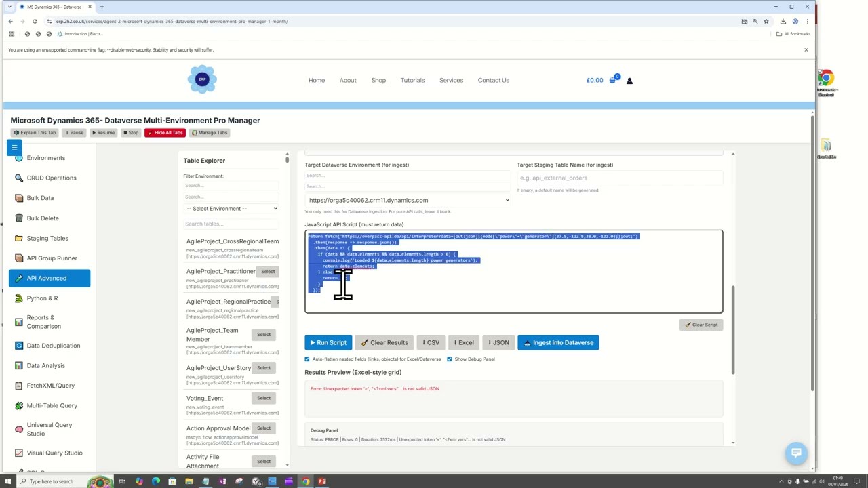Open the Contact Us menu item
868x488 pixels.
pyautogui.click(x=493, y=80)
